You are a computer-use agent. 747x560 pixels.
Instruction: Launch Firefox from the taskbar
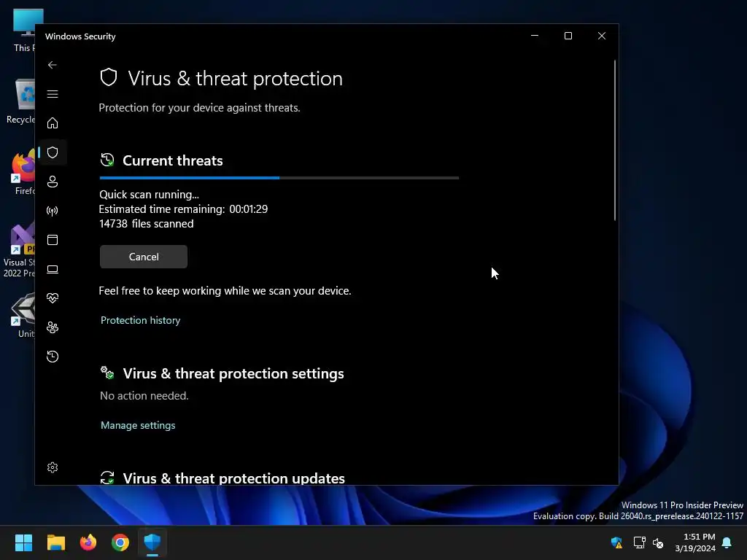[88, 542]
